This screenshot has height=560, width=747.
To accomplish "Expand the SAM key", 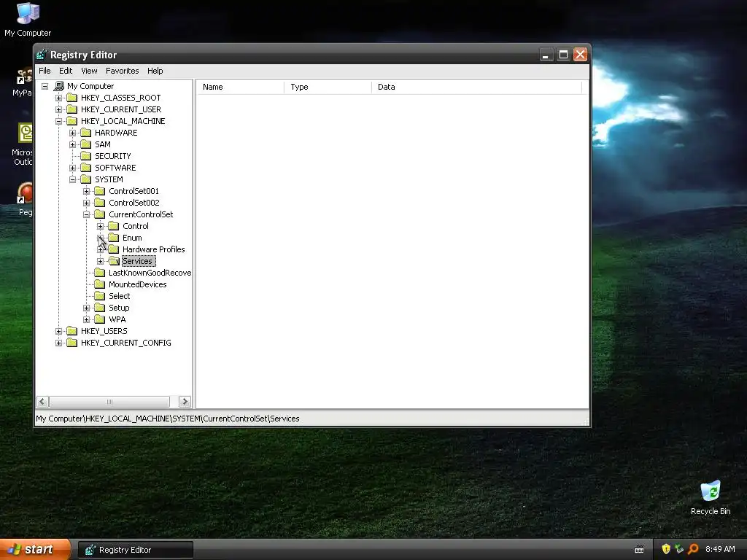I will (72, 145).
